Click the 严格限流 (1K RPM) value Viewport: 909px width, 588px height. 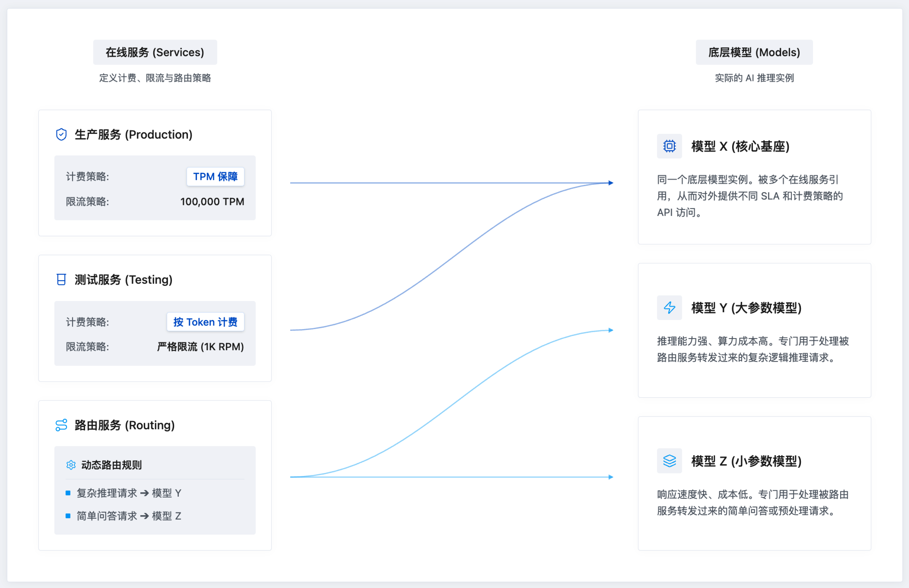point(200,347)
